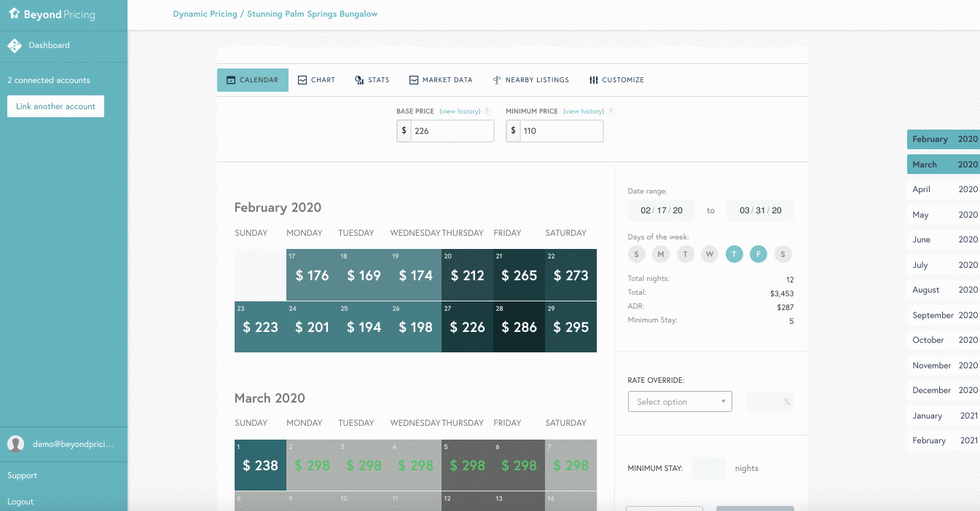980x511 pixels.
Task: Jump to June 2020 in month list
Action: click(x=944, y=239)
